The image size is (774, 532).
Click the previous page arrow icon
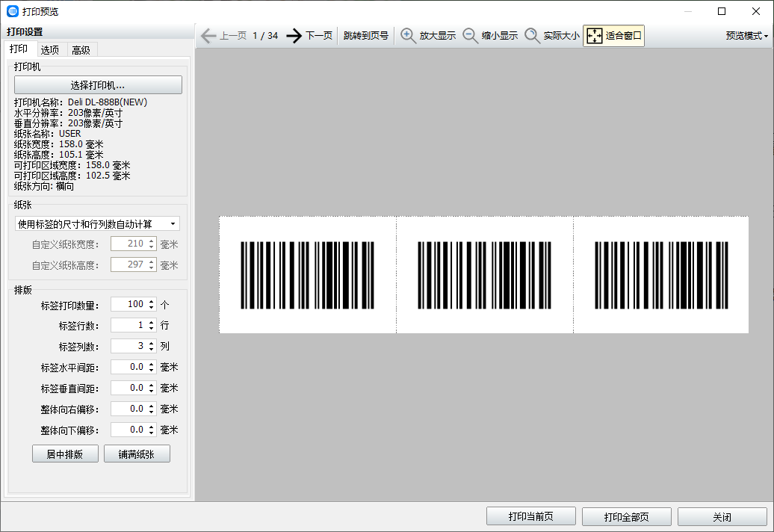(208, 36)
